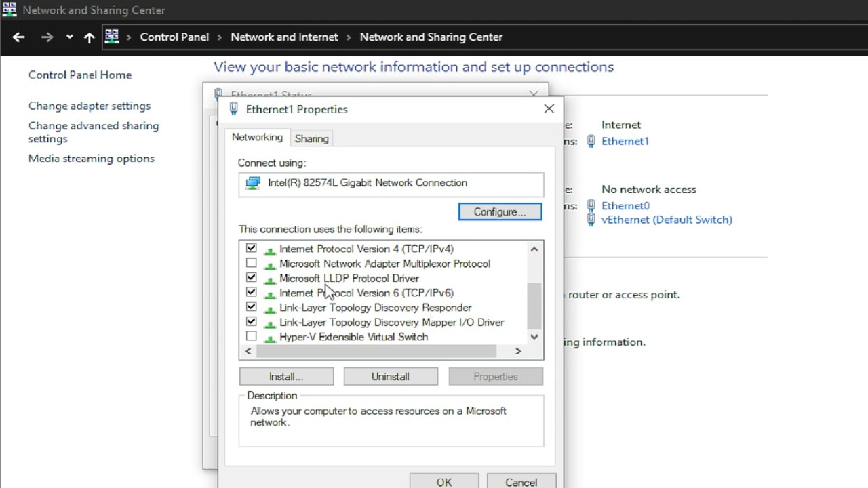
Task: Switch to the Sharing tab
Action: point(311,138)
